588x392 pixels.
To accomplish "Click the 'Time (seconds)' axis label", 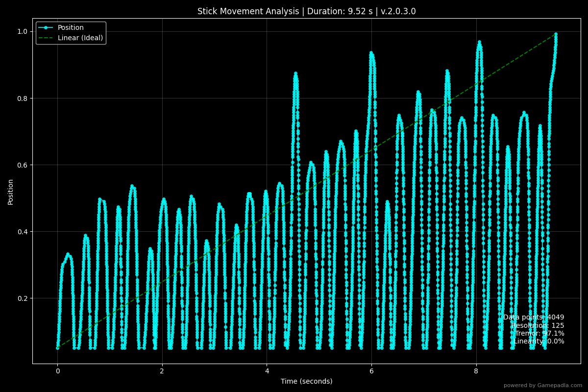I will tap(307, 381).
